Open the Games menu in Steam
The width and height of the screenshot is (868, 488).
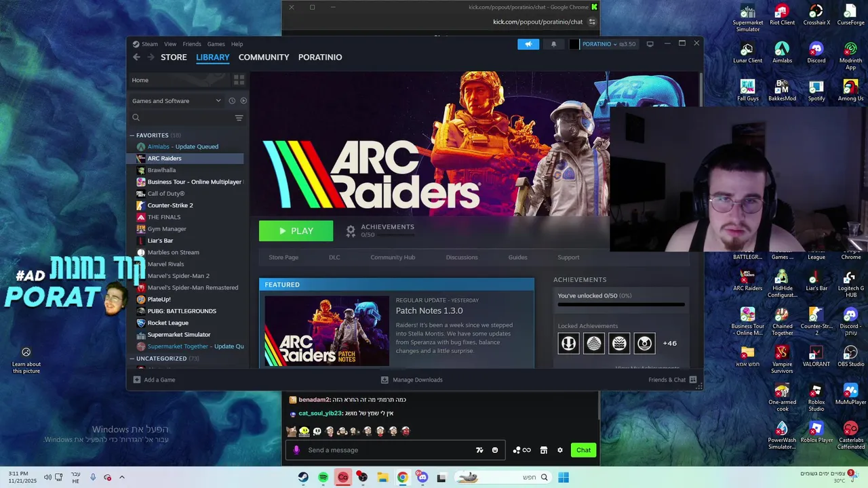(216, 44)
